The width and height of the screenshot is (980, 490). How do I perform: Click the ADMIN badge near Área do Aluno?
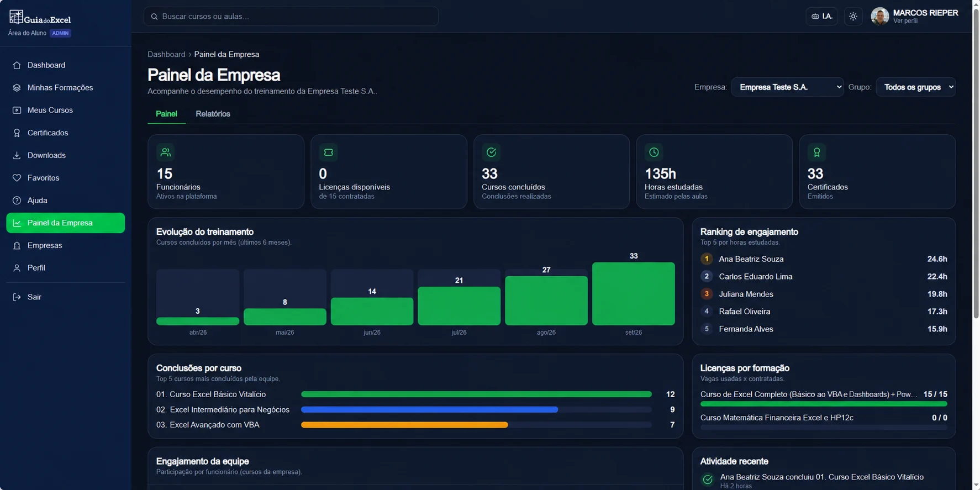[x=60, y=33]
